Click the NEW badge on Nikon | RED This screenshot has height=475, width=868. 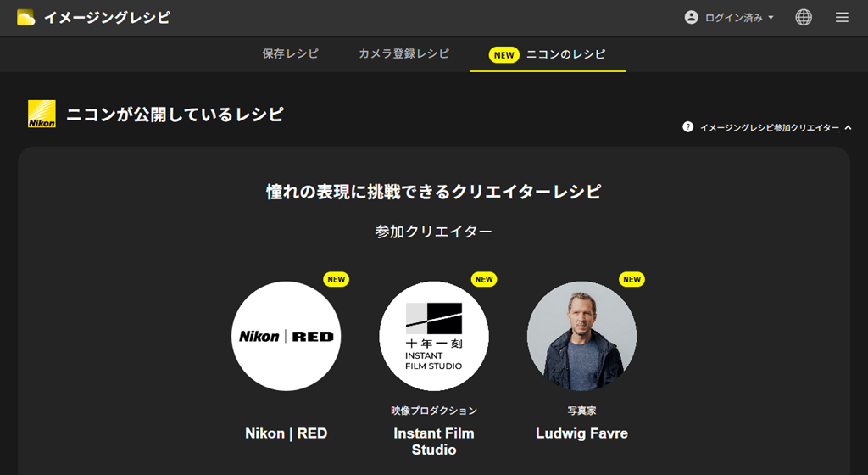[336, 280]
